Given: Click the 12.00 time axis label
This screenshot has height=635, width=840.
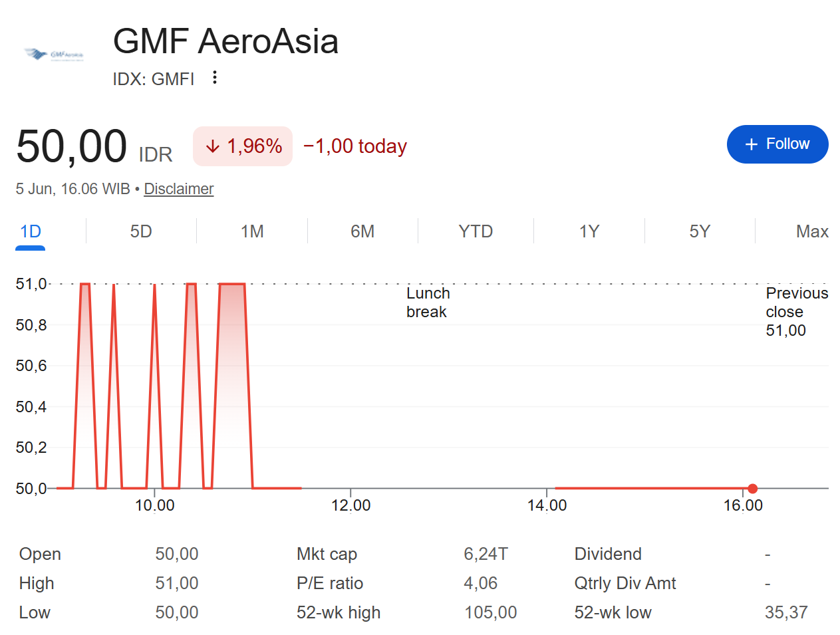Looking at the screenshot, I should [x=351, y=505].
